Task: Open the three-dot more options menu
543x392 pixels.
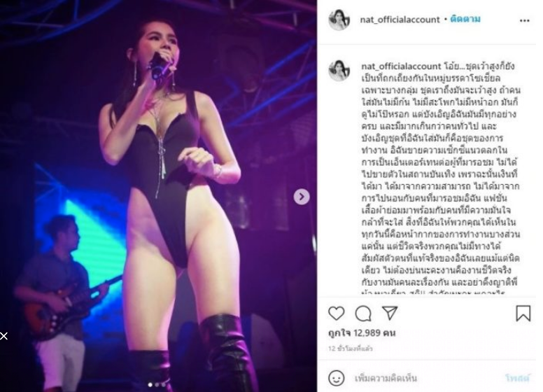Action: tap(524, 21)
